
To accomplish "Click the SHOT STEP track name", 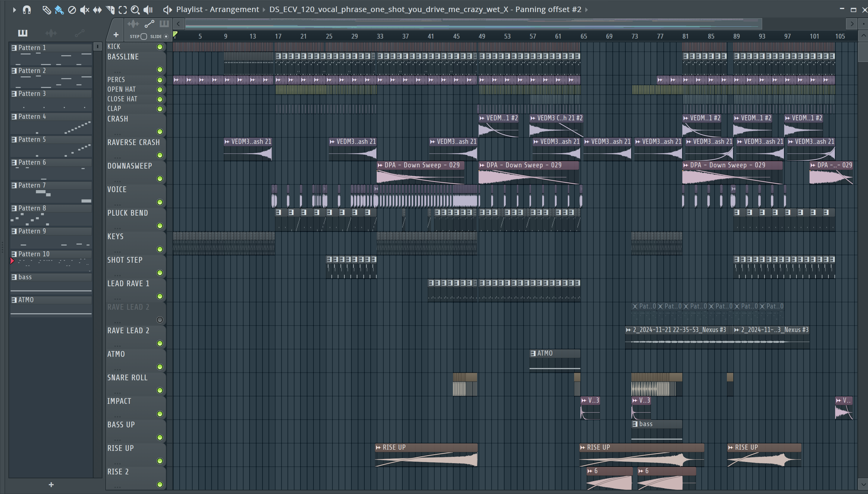I will [125, 260].
